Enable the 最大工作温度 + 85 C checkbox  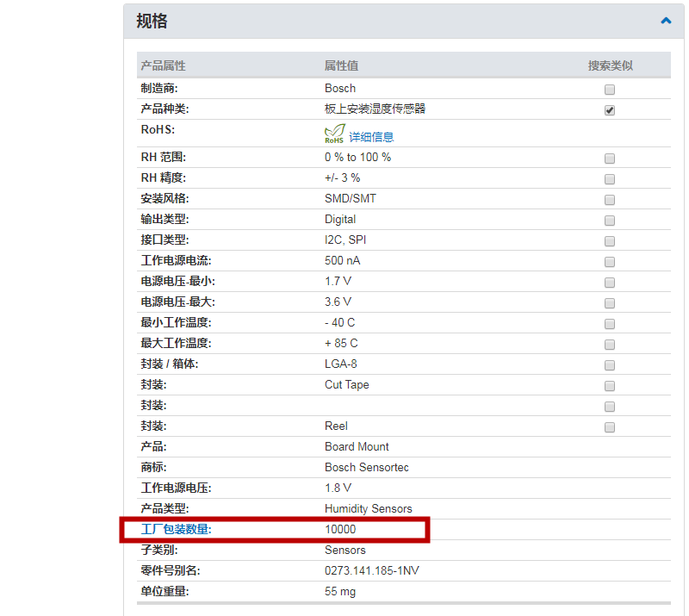point(610,345)
